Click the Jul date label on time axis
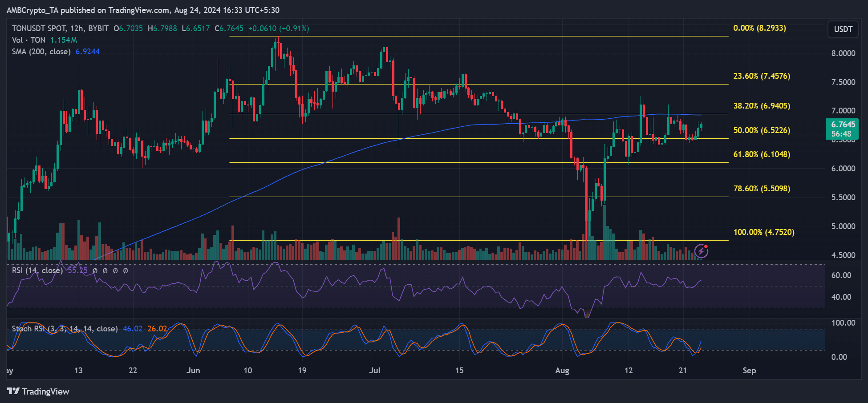The height and width of the screenshot is (403, 868). [375, 371]
